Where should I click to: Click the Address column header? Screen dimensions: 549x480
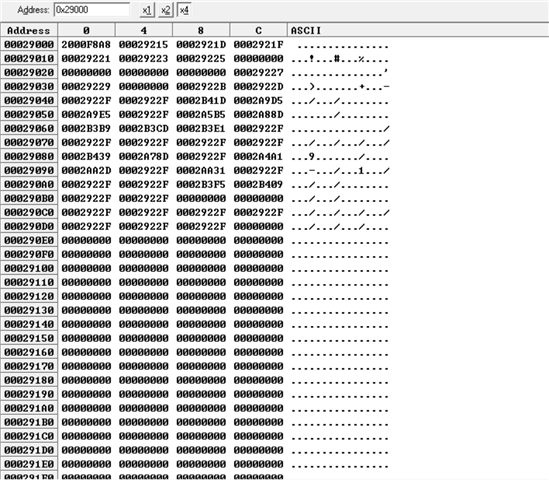(29, 30)
